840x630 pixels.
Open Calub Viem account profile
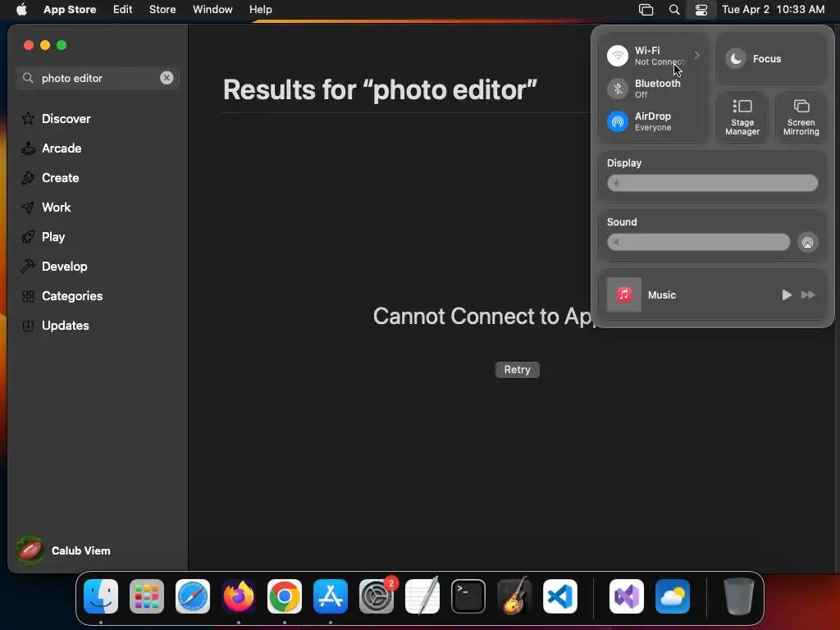[x=63, y=550]
